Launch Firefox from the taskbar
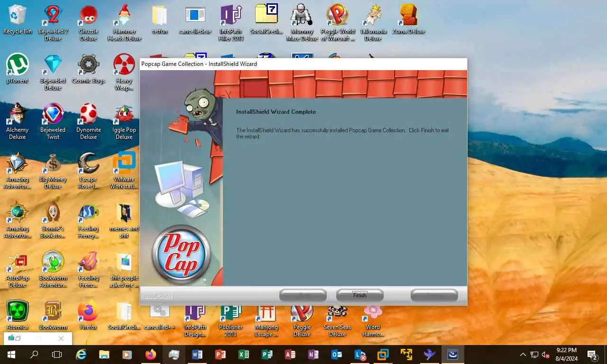607x364 pixels. pyautogui.click(x=151, y=355)
